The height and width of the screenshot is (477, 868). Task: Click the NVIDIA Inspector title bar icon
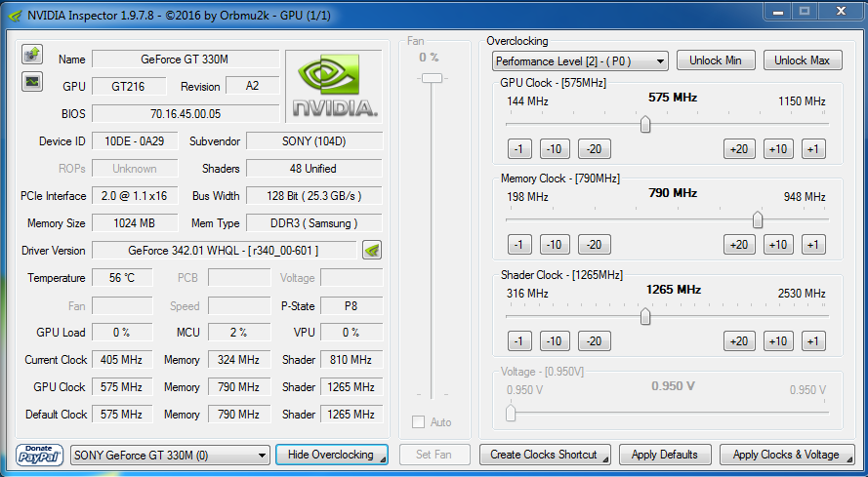pyautogui.click(x=16, y=16)
